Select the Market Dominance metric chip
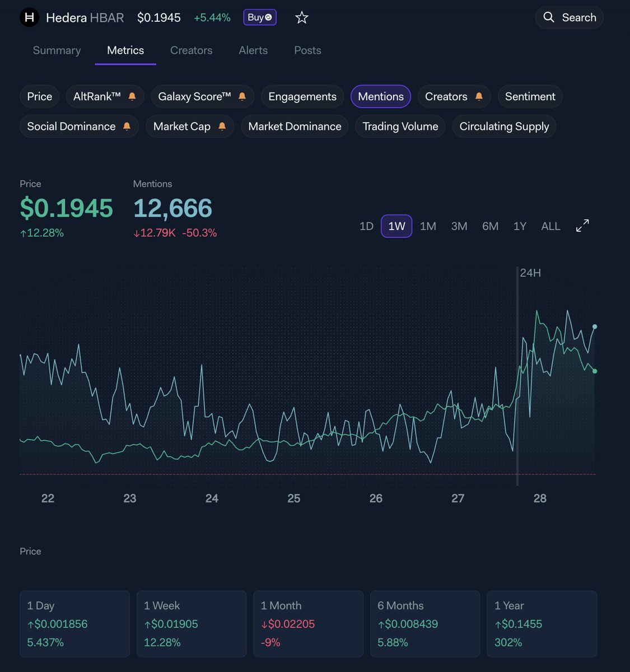This screenshot has height=672, width=630. pyautogui.click(x=295, y=127)
